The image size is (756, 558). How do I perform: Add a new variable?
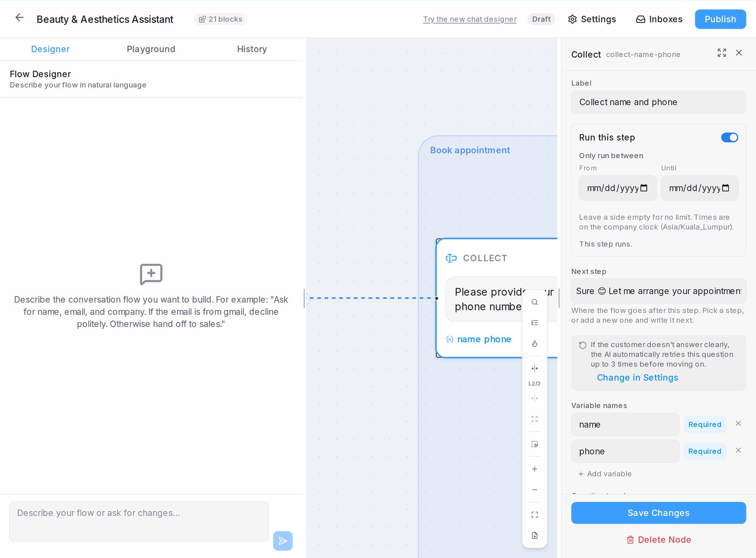[x=605, y=474]
